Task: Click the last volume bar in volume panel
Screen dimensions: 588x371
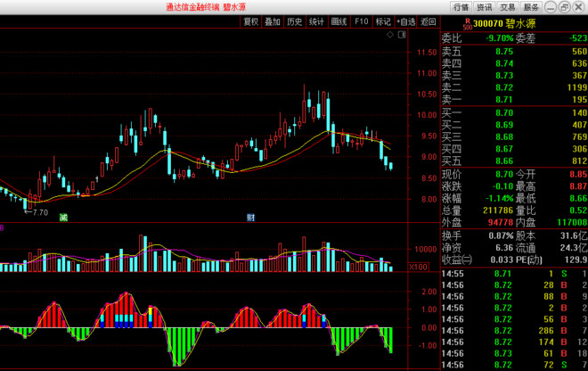Action: [391, 268]
